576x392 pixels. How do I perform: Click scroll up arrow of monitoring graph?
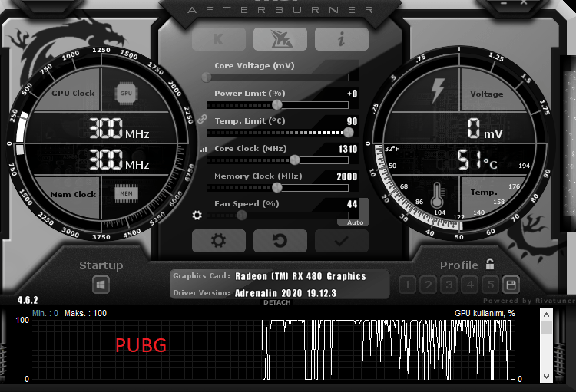[546, 315]
